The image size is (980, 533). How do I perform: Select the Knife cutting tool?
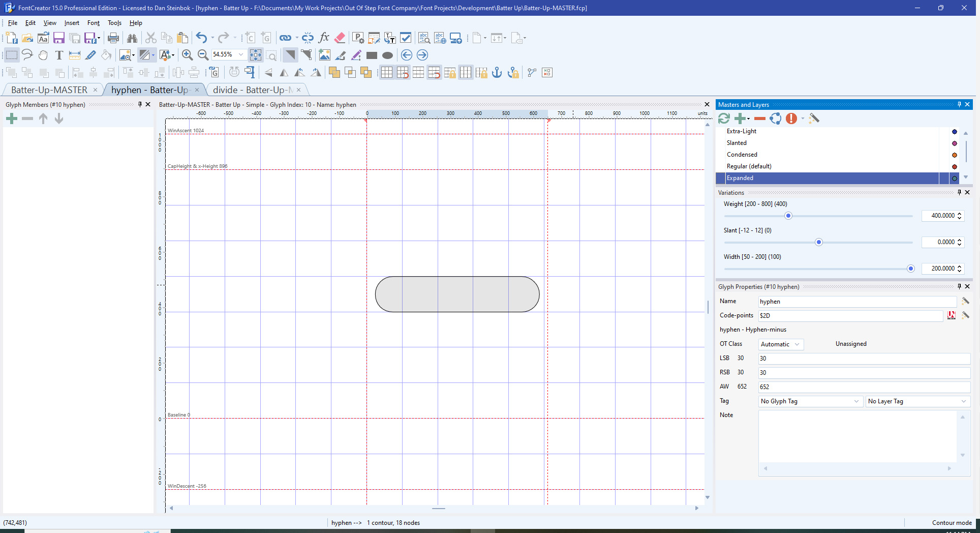click(x=90, y=55)
